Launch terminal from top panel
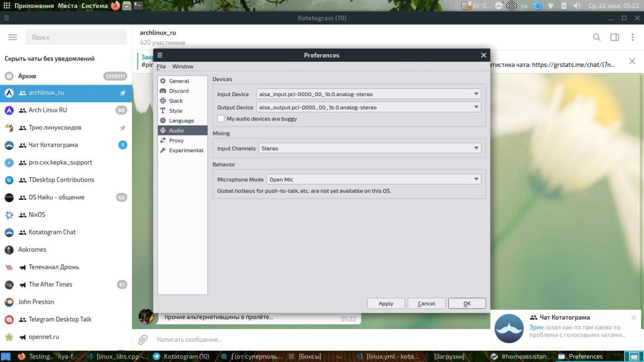The width and height of the screenshot is (644, 362). click(x=138, y=6)
